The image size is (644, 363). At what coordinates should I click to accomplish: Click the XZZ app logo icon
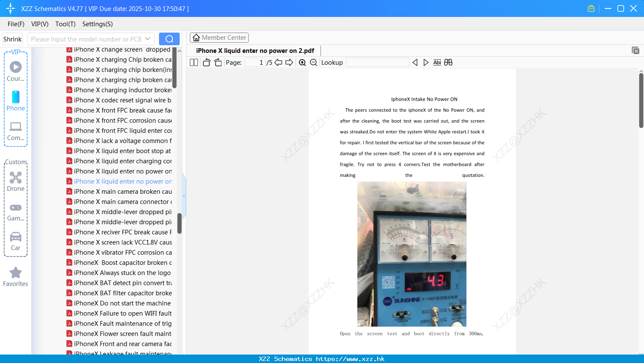tap(11, 8)
